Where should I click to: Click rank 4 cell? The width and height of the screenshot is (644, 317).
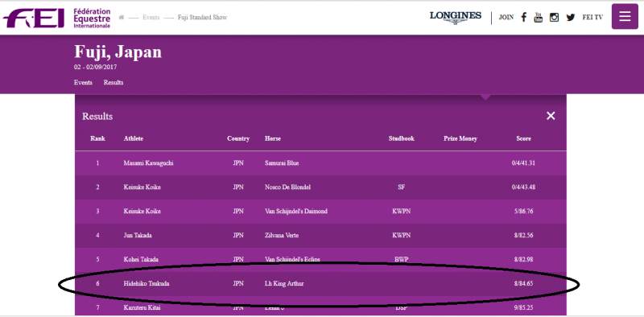[97, 236]
